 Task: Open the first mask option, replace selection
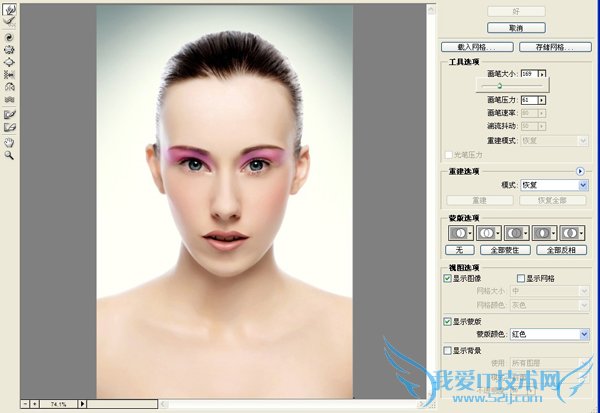461,233
